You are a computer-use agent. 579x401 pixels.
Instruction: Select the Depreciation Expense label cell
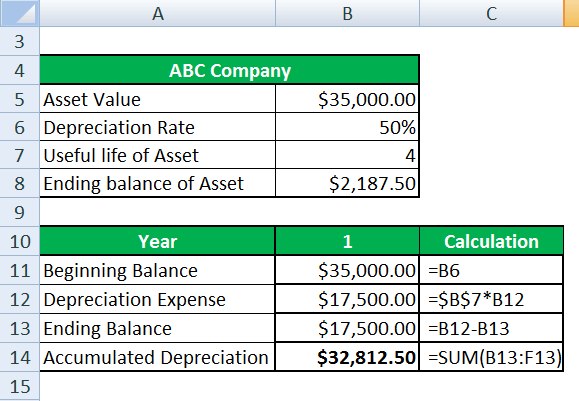point(157,299)
